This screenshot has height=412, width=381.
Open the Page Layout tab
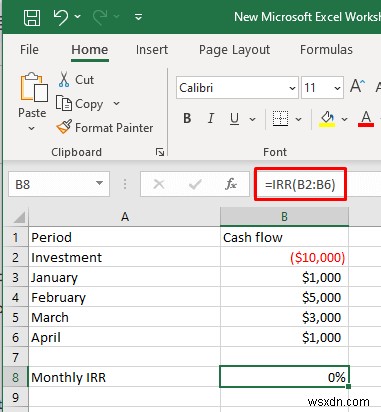pyautogui.click(x=234, y=50)
